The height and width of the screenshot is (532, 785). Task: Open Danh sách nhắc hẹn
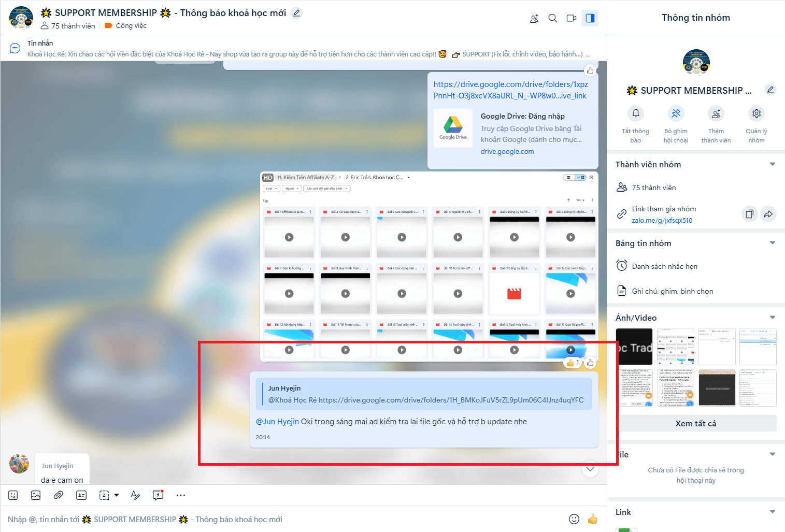pos(664,266)
